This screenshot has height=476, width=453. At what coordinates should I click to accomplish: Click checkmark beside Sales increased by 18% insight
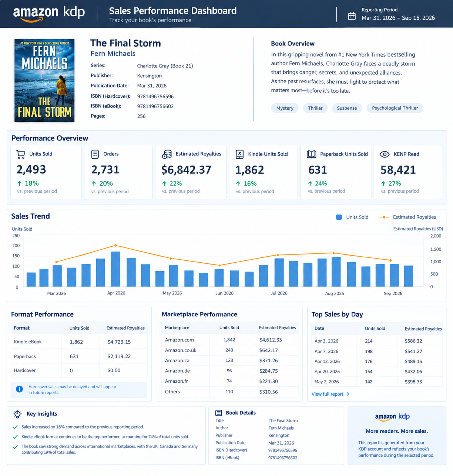(15, 427)
